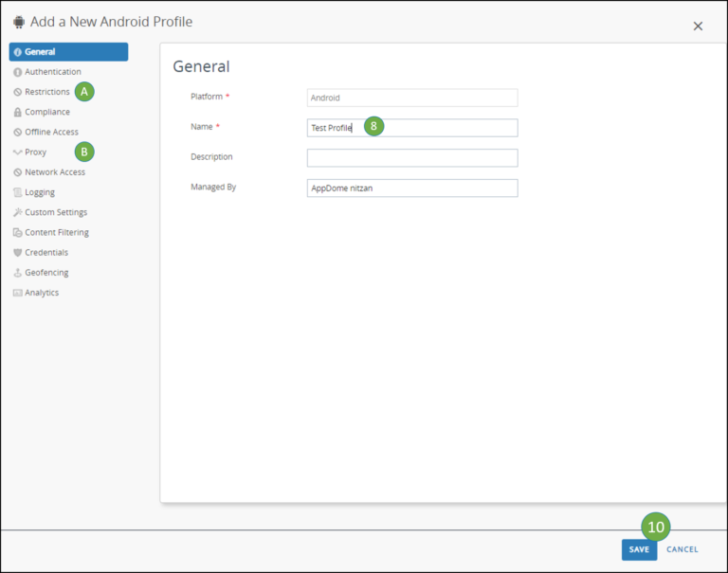Click the Proxy wave icon
Image resolution: width=728 pixels, height=573 pixels.
(x=17, y=152)
